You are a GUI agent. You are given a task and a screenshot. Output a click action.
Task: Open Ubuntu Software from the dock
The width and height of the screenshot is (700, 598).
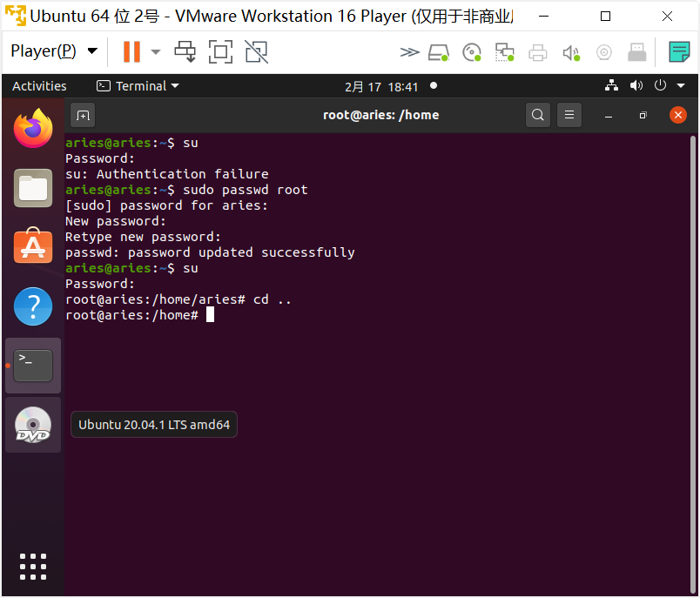tap(33, 245)
